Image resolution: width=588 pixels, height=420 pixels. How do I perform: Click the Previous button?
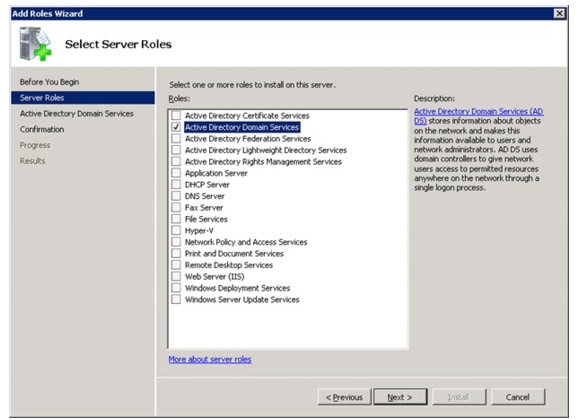344,397
